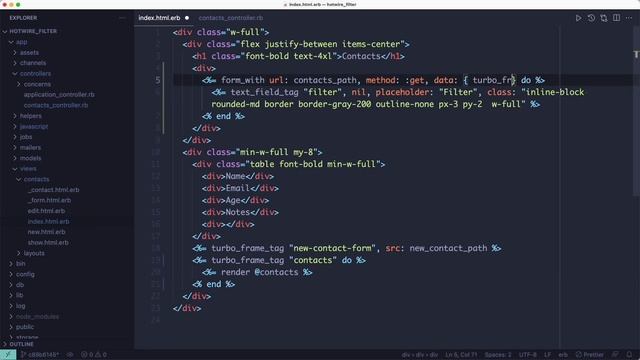Click the EXPLORER panel title
Screen dimensions: 640x360
pyautogui.click(x=23, y=18)
